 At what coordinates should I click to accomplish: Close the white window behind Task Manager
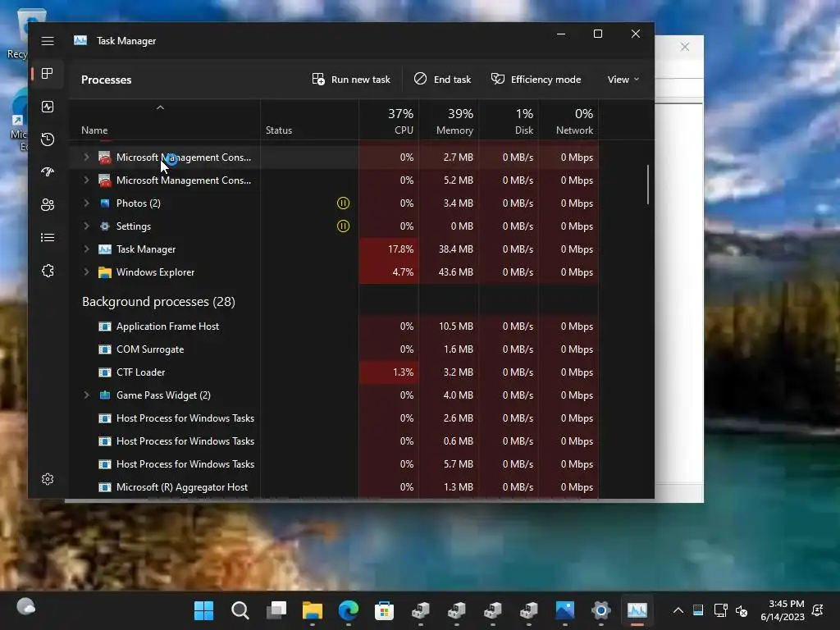[x=685, y=47]
